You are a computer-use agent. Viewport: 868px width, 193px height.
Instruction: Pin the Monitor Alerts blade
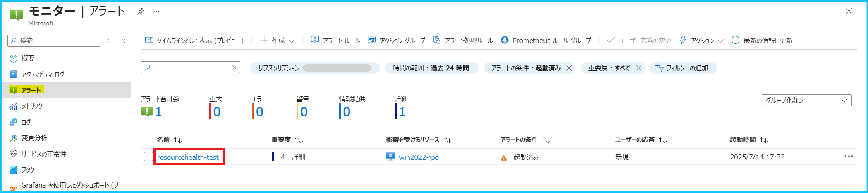141,11
